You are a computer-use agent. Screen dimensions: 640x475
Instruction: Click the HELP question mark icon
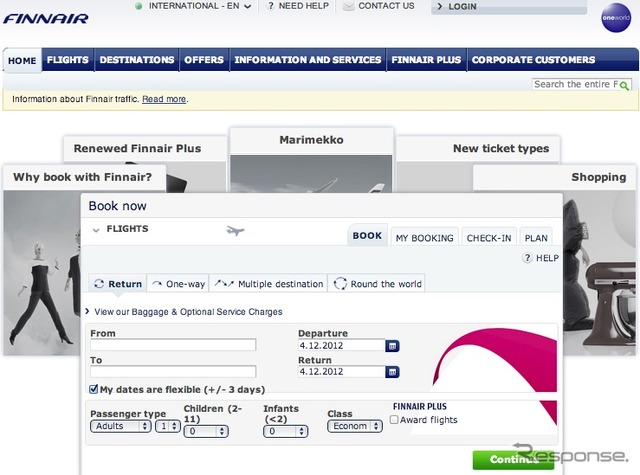(x=527, y=258)
